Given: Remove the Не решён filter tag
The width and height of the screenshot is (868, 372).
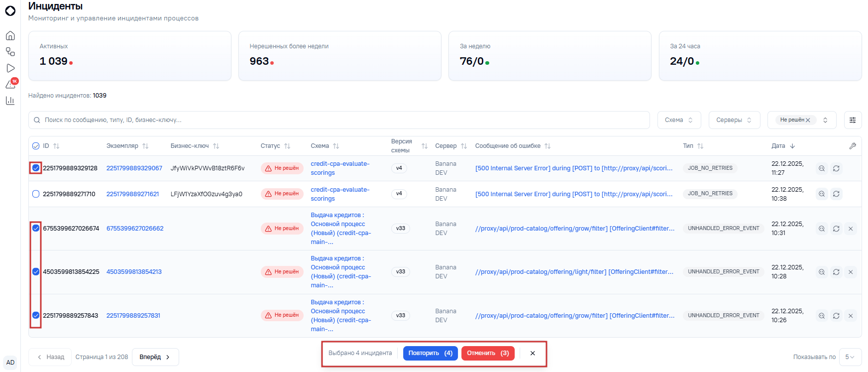Looking at the screenshot, I should [x=808, y=120].
